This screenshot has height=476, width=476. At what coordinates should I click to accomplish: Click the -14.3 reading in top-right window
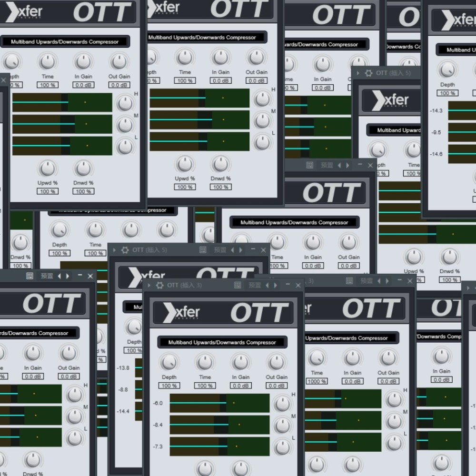pyautogui.click(x=436, y=111)
